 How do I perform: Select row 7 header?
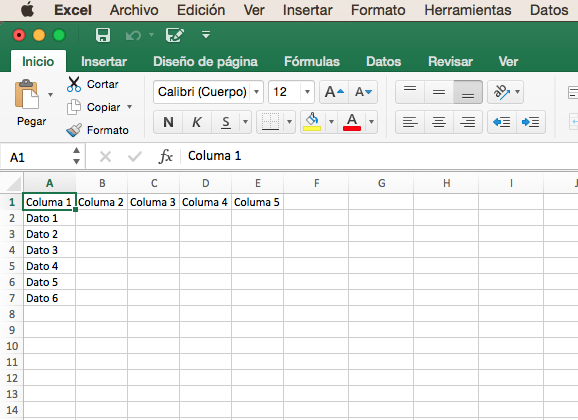12,298
